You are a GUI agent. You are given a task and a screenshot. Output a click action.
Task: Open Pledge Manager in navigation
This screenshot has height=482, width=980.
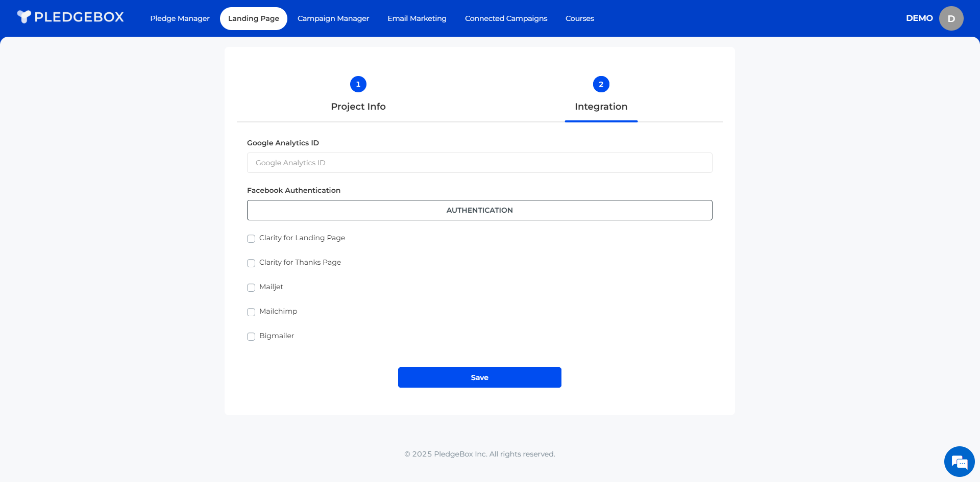click(180, 18)
